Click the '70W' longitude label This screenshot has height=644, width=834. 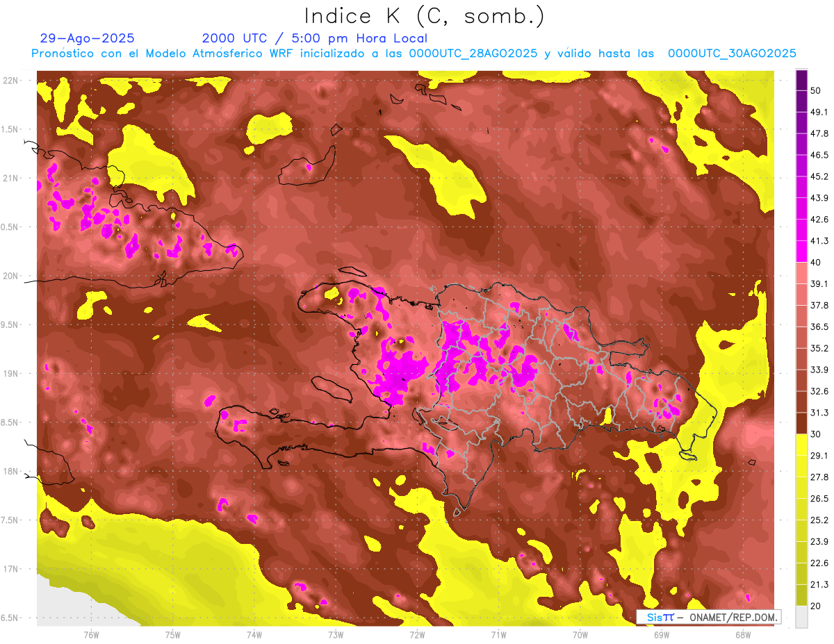580,635
